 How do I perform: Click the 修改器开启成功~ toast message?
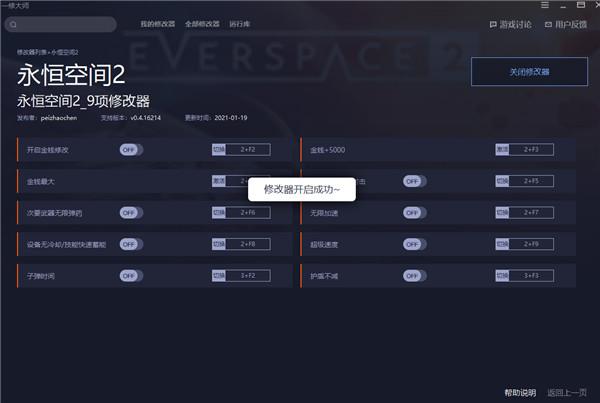(x=302, y=189)
